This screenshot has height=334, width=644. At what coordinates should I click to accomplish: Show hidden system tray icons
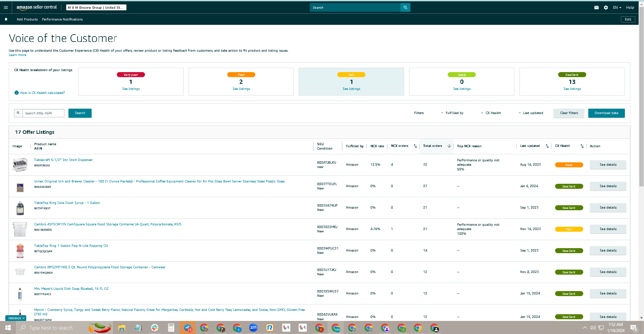585,328
